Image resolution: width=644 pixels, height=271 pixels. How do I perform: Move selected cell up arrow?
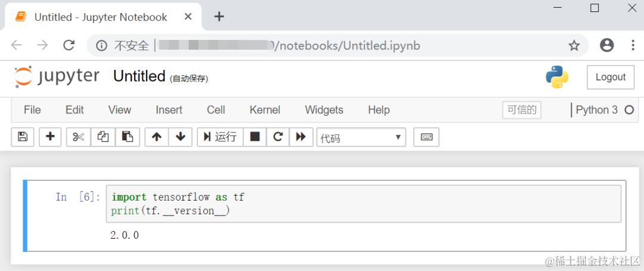pyautogui.click(x=156, y=137)
